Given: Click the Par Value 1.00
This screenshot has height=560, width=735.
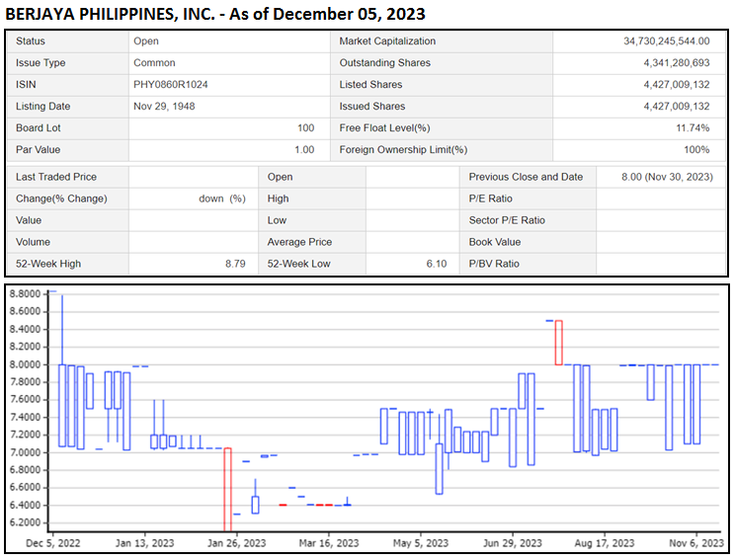Looking at the screenshot, I should coord(304,149).
